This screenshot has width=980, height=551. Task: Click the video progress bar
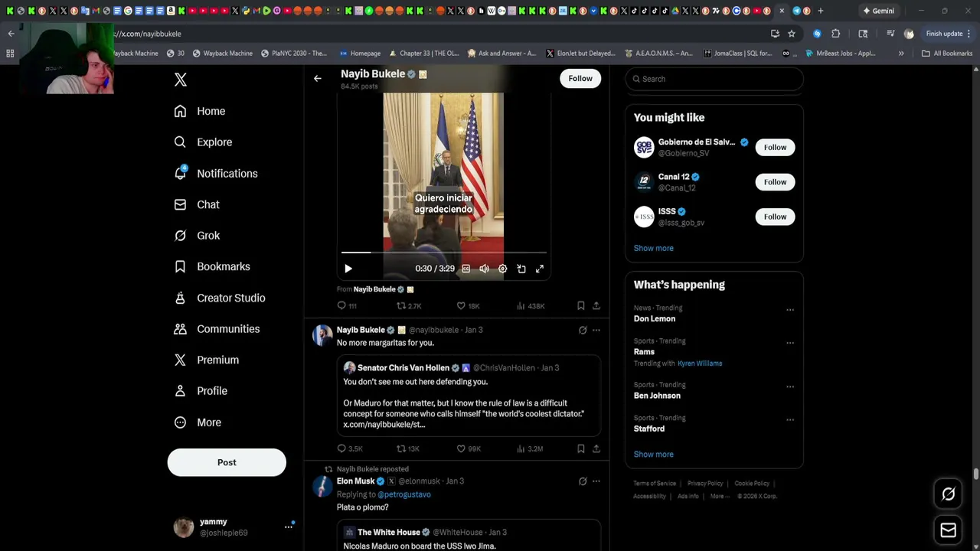444,252
